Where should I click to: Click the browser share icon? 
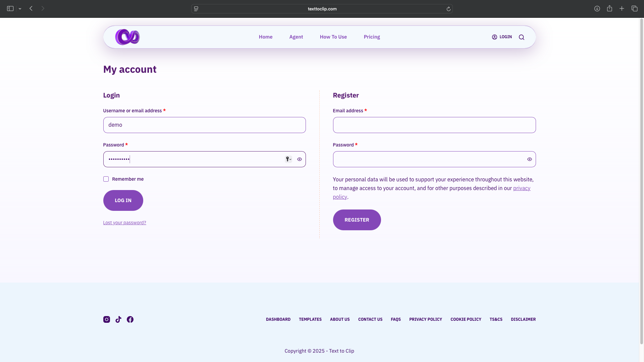[x=609, y=9]
